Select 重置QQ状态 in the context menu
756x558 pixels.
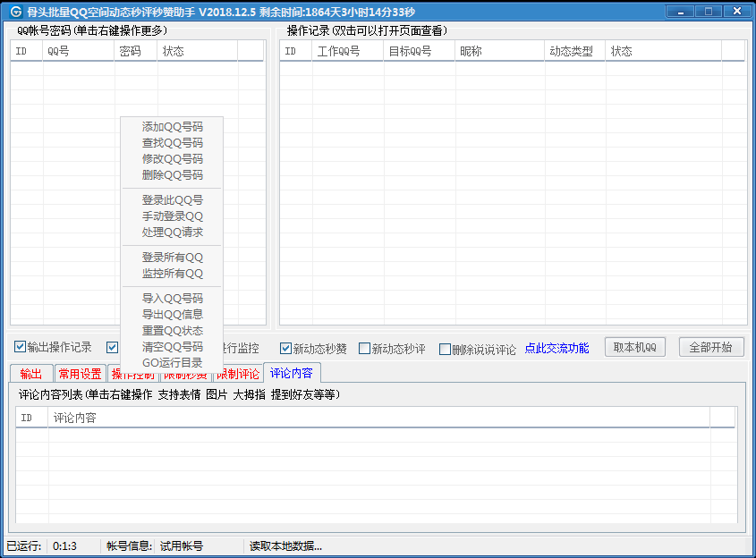pyautogui.click(x=172, y=331)
